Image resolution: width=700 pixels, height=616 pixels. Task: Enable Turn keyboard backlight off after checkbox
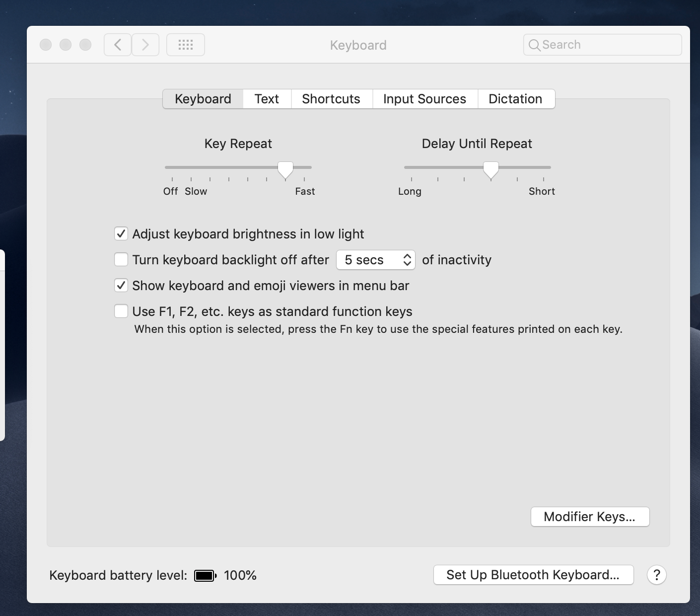click(121, 259)
